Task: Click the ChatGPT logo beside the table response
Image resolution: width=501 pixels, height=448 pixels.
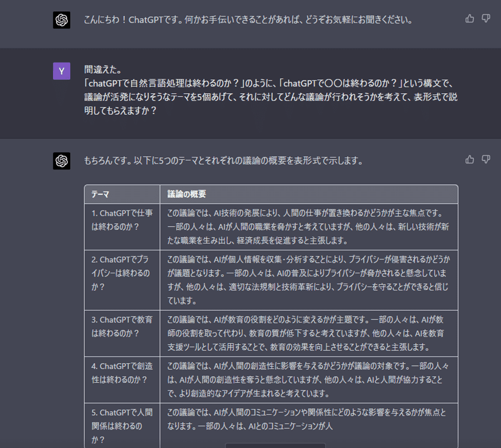Action: [x=62, y=161]
